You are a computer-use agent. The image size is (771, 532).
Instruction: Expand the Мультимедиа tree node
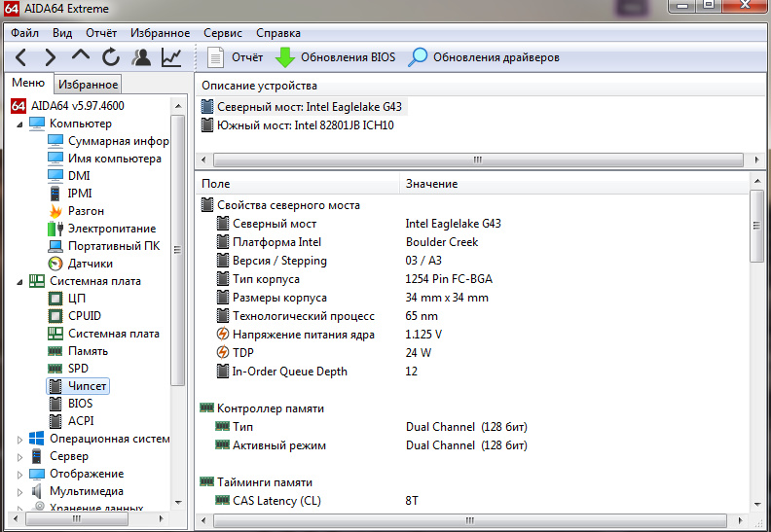pos(19,492)
